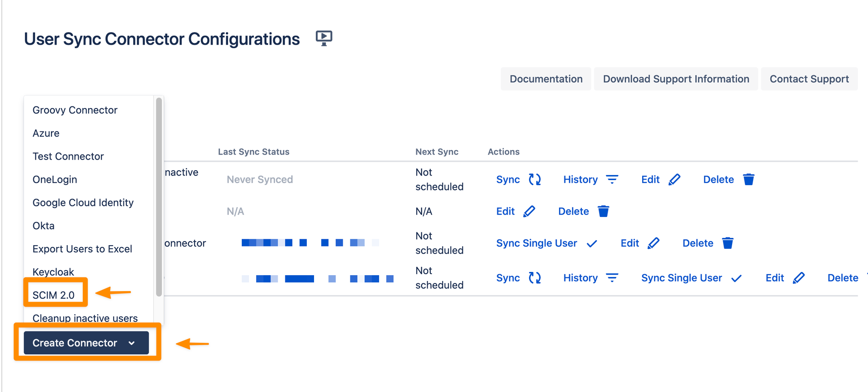Click Delete in the last connector row
This screenshot has width=868, height=392.
pos(843,278)
